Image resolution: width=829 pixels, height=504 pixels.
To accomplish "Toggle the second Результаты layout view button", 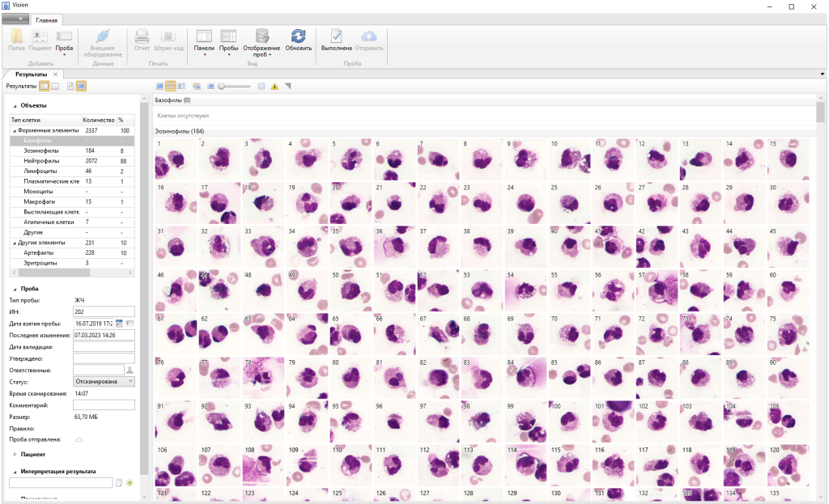I will point(55,86).
